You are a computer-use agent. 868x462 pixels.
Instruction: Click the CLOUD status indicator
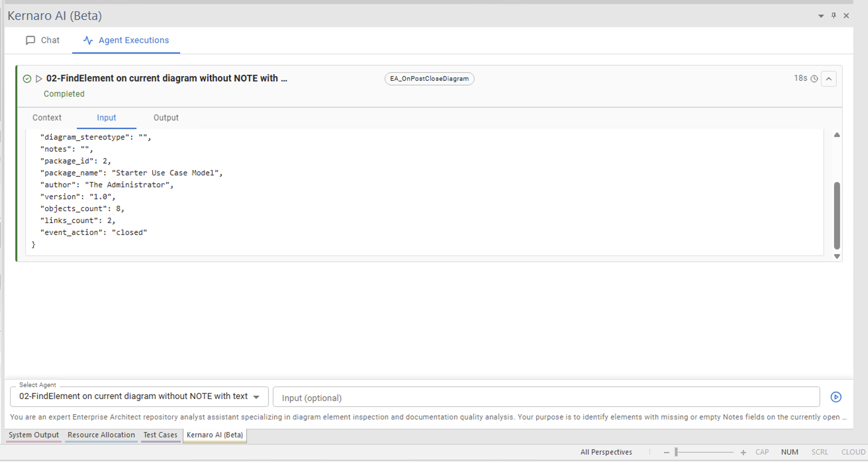pyautogui.click(x=853, y=452)
